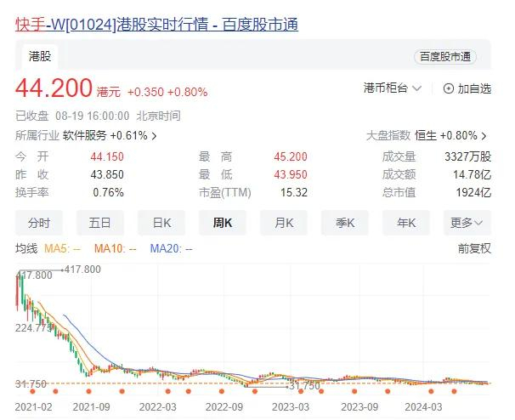Select the 周K chart tab
Viewport: 515px width, 420px height.
point(223,223)
